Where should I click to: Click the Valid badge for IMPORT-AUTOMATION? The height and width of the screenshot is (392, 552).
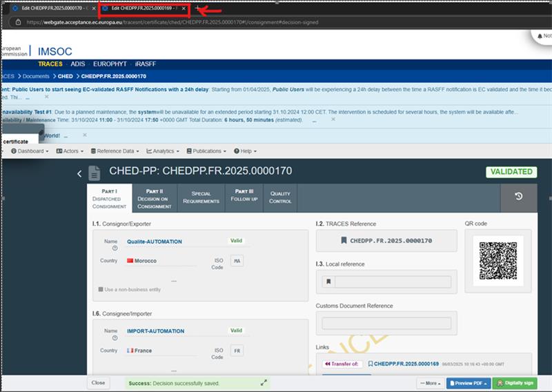[x=236, y=331]
